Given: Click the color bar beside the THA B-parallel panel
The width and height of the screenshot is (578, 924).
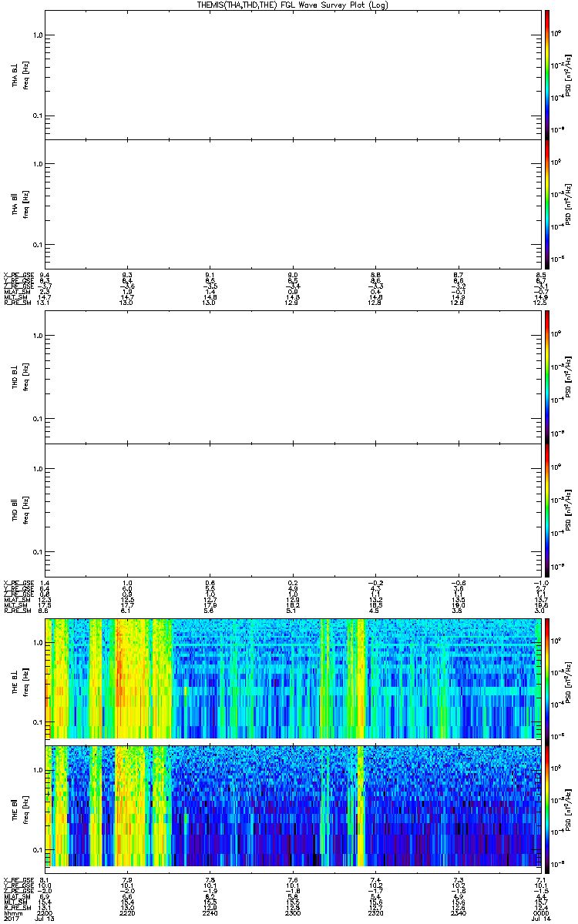Looking at the screenshot, I should 546,204.
